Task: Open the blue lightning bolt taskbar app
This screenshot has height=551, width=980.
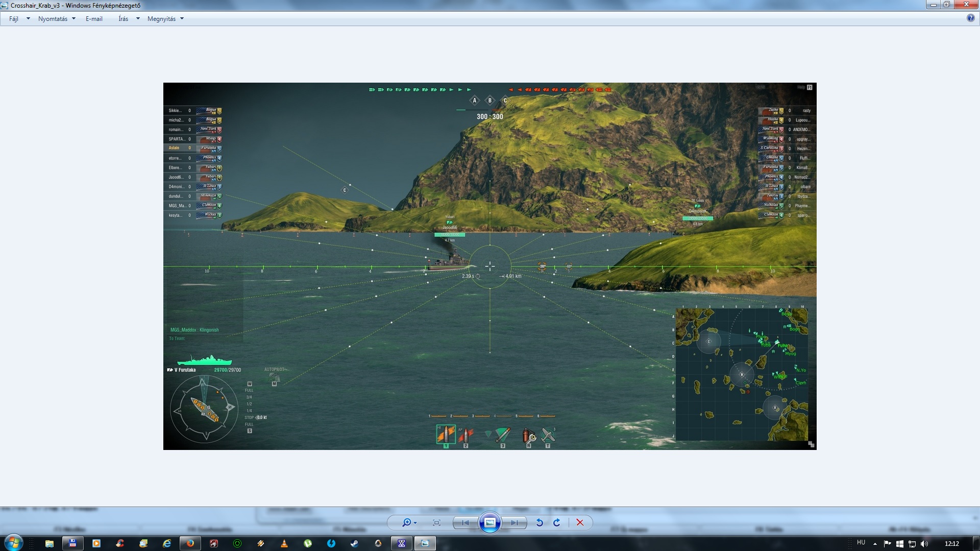Action: [x=331, y=543]
